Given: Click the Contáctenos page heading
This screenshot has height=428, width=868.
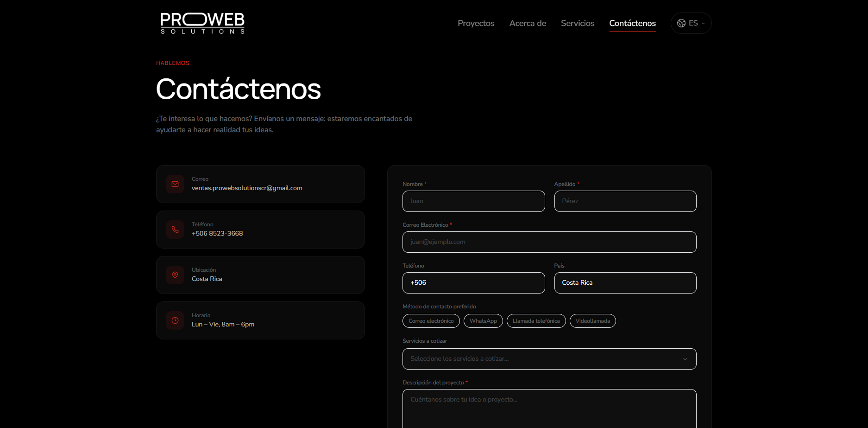Looking at the screenshot, I should click(239, 89).
